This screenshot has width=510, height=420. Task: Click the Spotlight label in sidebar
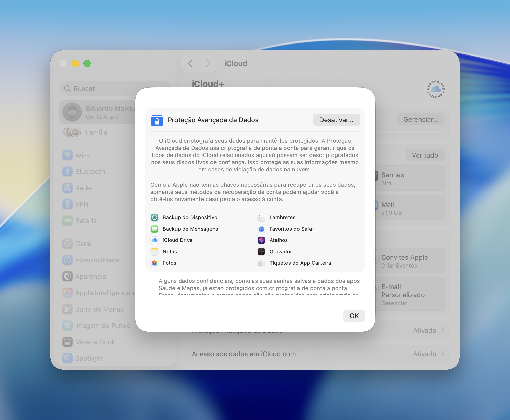click(x=89, y=358)
